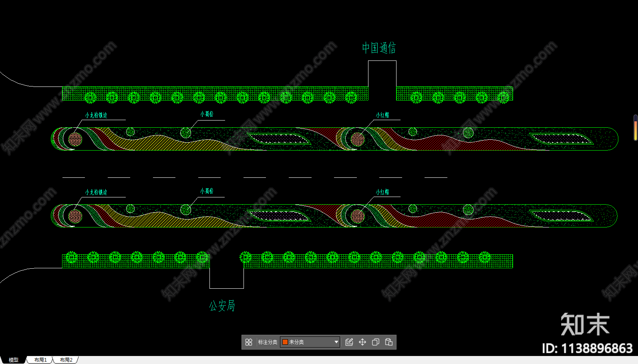Click the 公安局 text label

[222, 306]
